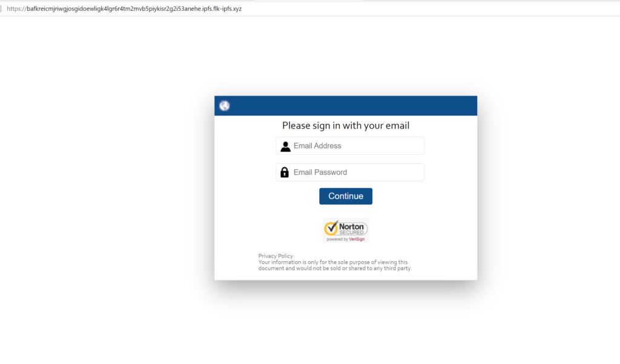The width and height of the screenshot is (620, 364).
Task: Click the 'powered by' text under Norton
Action: tap(337, 239)
